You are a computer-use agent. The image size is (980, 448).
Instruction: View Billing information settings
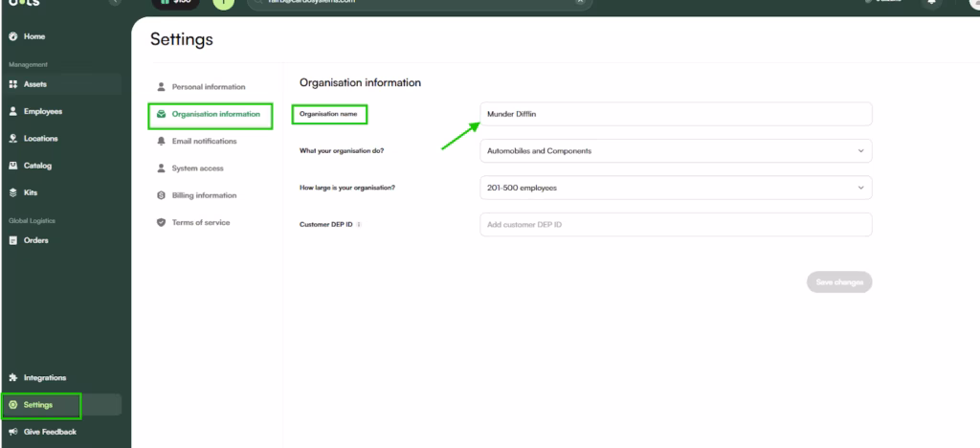pyautogui.click(x=204, y=195)
